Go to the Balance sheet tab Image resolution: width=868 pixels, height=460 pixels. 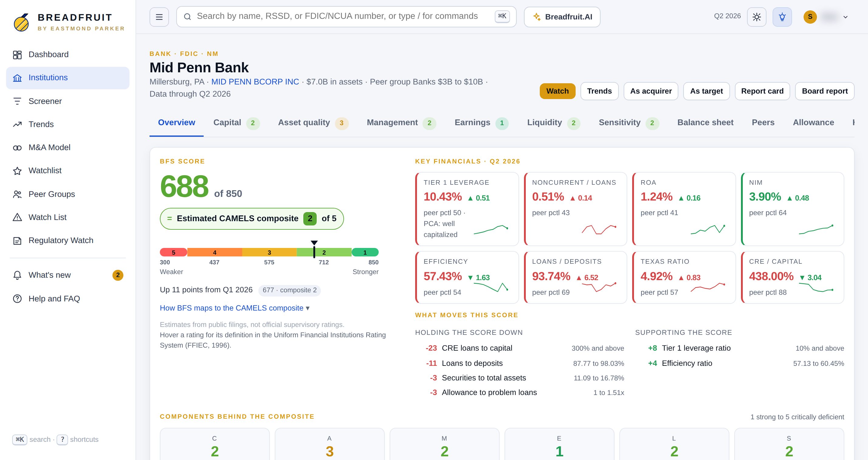click(x=705, y=122)
